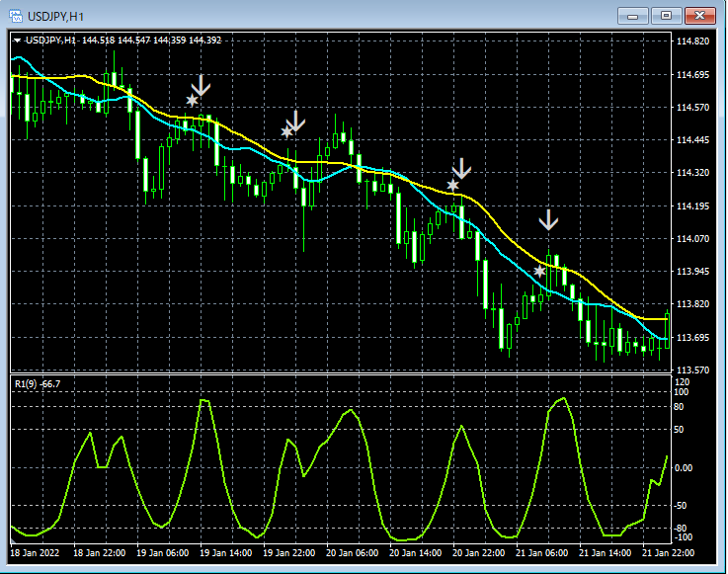Click the 113.695 price level label
The image size is (728, 574).
[692, 338]
